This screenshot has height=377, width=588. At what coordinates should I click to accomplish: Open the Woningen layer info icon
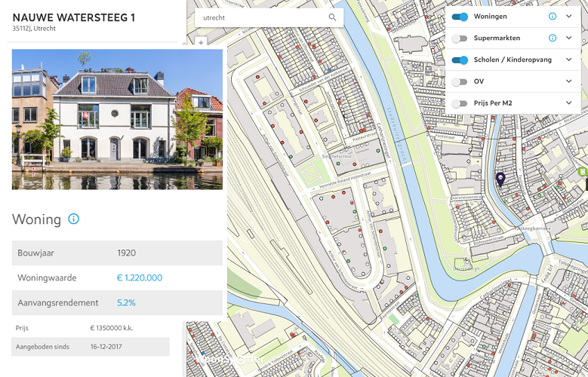coord(552,17)
